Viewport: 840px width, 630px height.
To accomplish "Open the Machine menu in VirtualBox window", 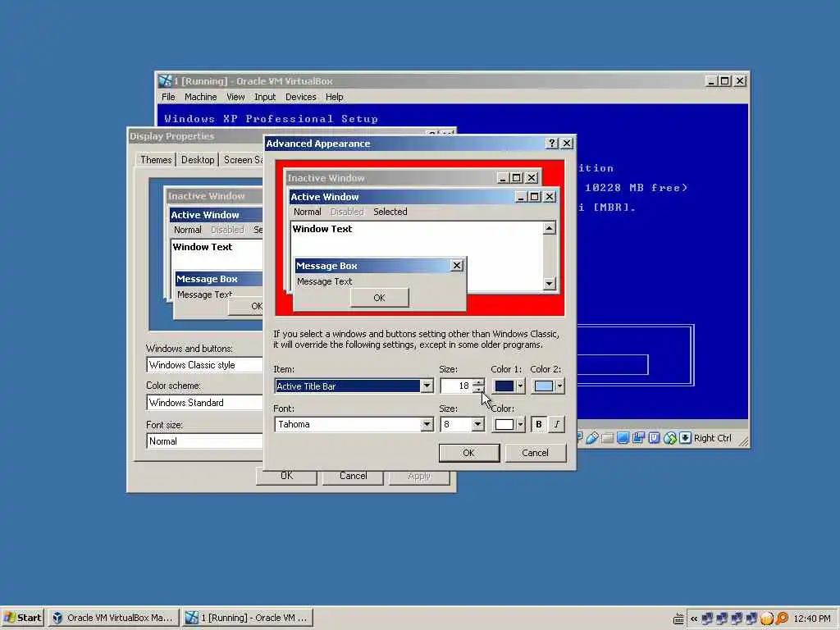I will tap(200, 97).
